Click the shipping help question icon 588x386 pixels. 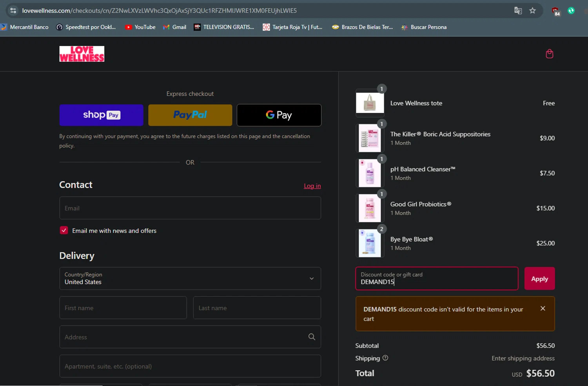[385, 358]
